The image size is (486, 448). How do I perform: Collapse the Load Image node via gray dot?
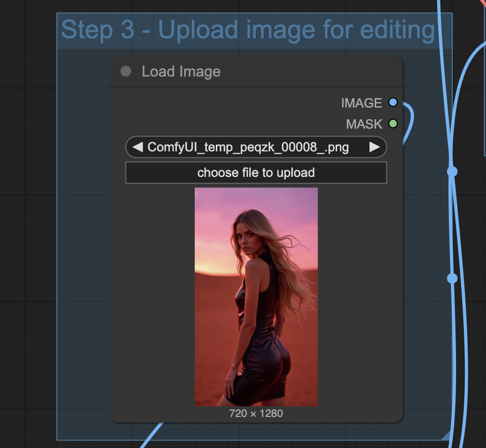[126, 72]
